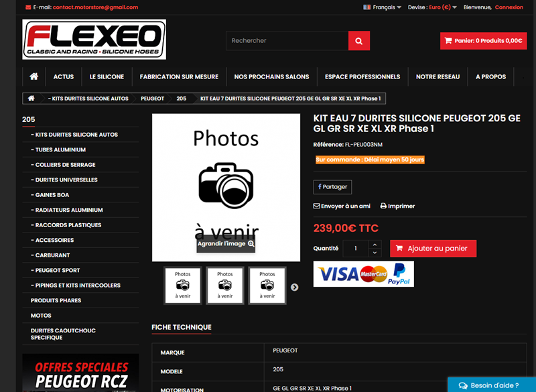Open sidebar CARBURANT category
This screenshot has height=392, width=536.
(x=50, y=255)
